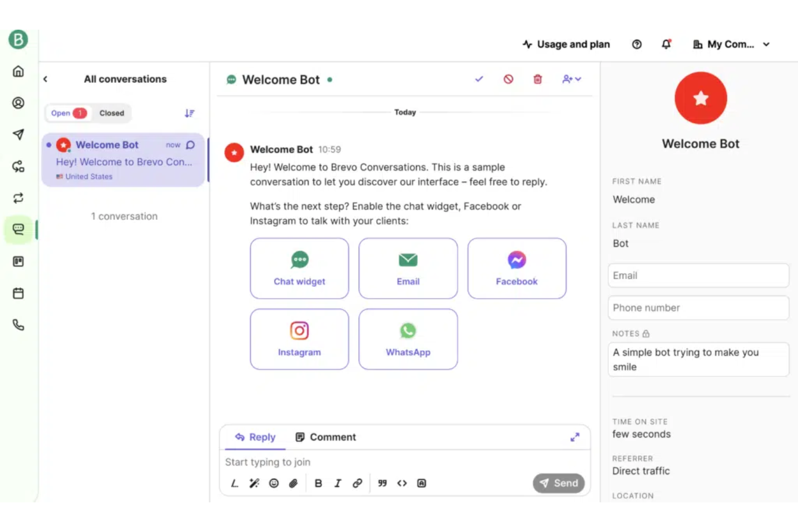Focus the Start typing to join box

pyautogui.click(x=404, y=462)
